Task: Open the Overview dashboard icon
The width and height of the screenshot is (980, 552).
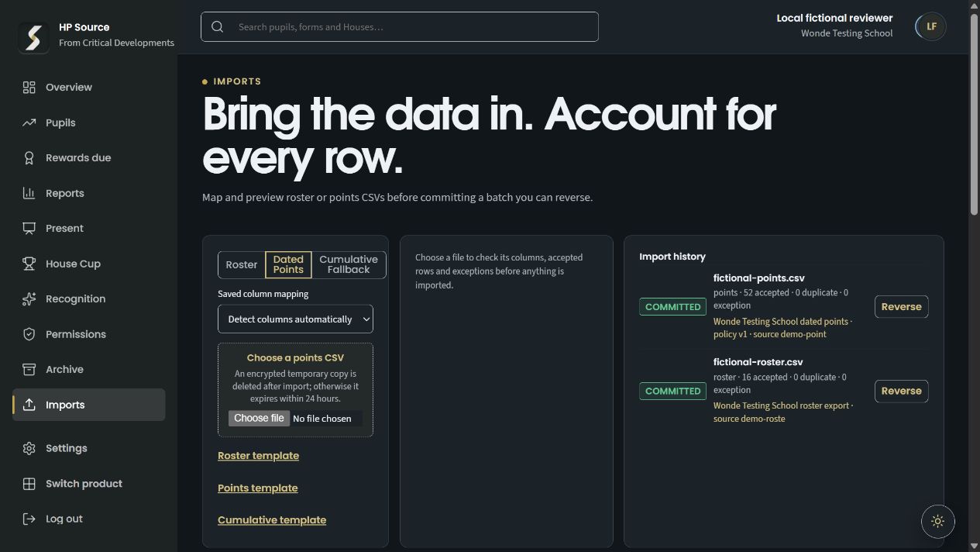Action: 29,88
